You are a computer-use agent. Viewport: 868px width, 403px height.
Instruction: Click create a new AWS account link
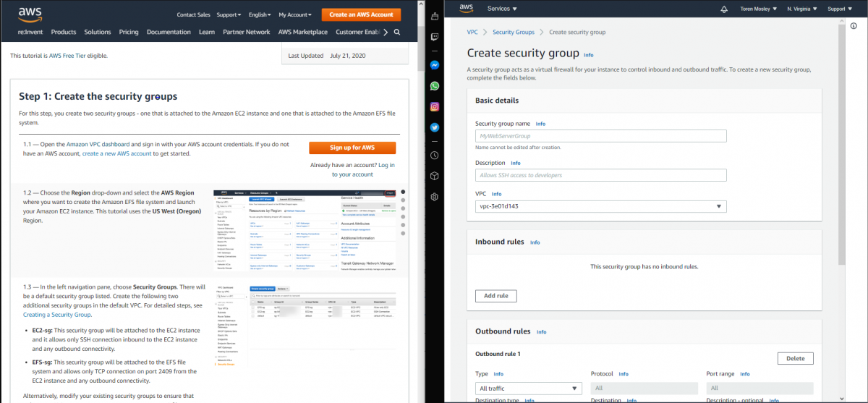(x=116, y=153)
